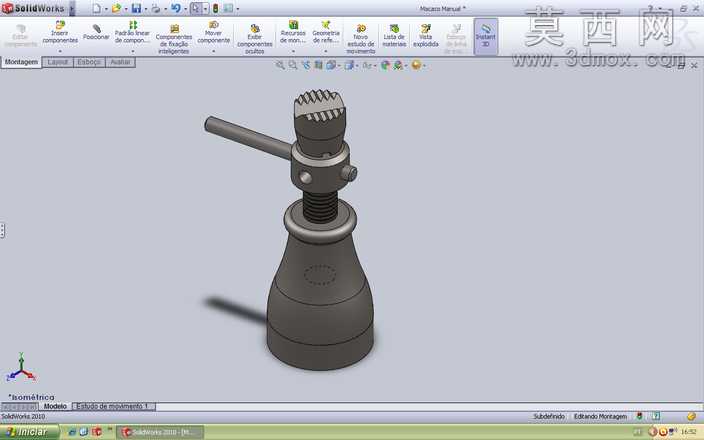Create a new document from quick toolbar
704x440 pixels.
pyautogui.click(x=97, y=8)
